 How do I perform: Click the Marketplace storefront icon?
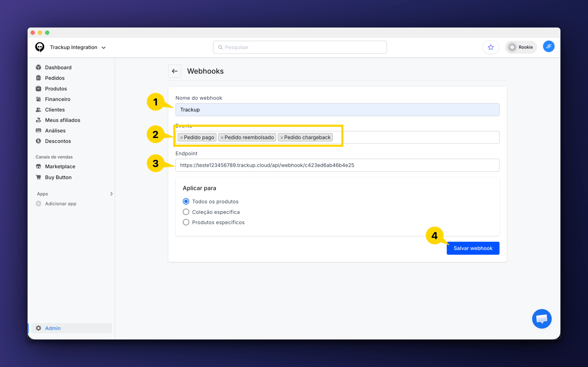click(x=38, y=166)
